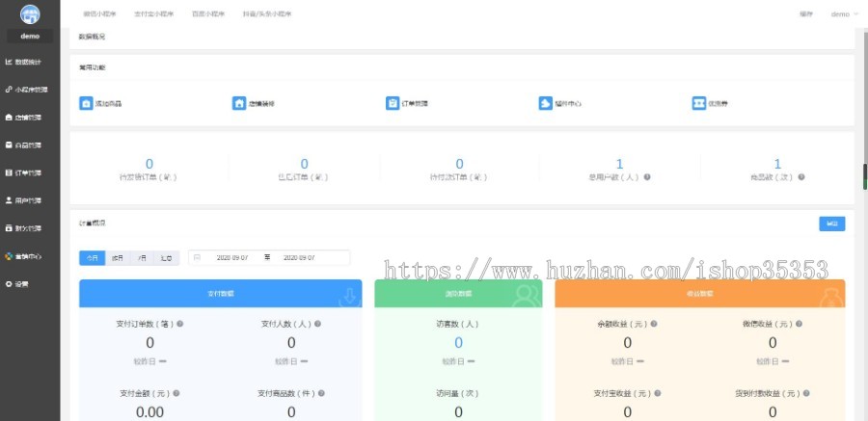This screenshot has width=868, height=421.
Task: Open 小程序管理 in the sidebar
Action: tap(27, 90)
